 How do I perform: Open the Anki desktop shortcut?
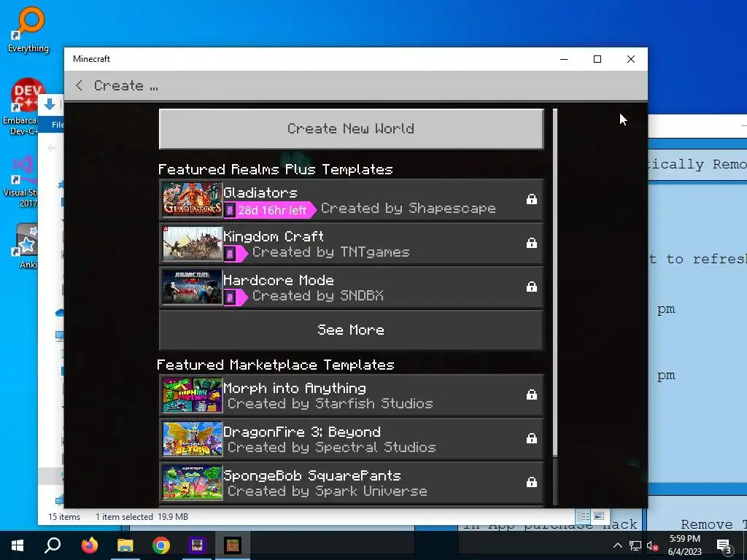pos(26,246)
